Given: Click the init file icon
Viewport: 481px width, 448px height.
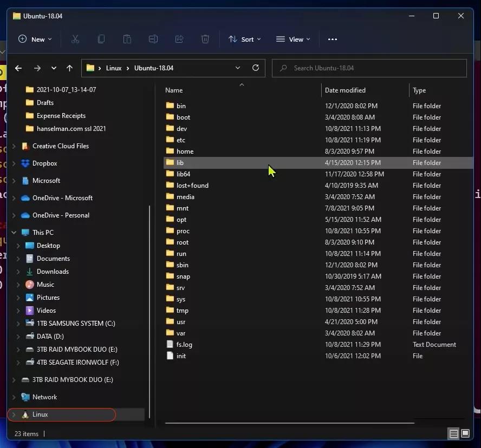Looking at the screenshot, I should coord(170,356).
